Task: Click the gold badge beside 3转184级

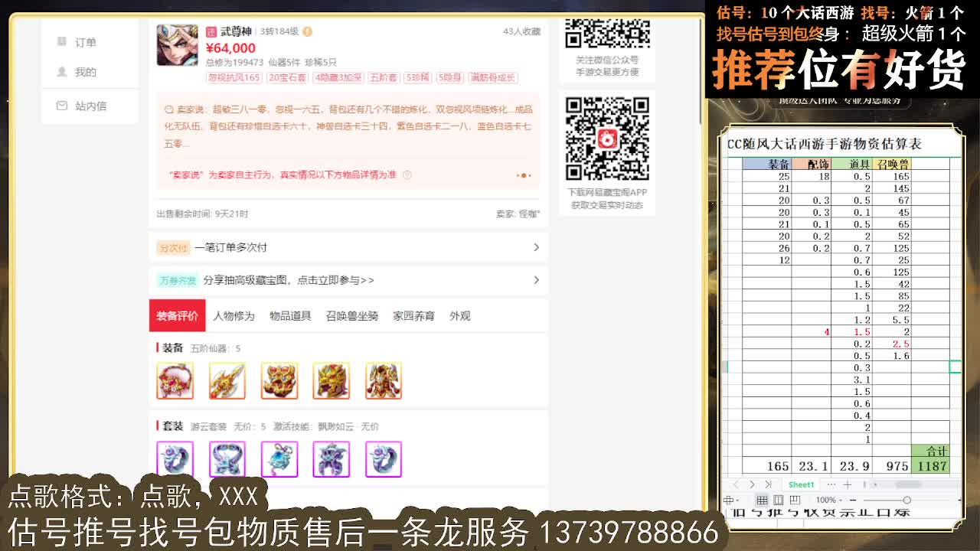Action: pyautogui.click(x=307, y=31)
